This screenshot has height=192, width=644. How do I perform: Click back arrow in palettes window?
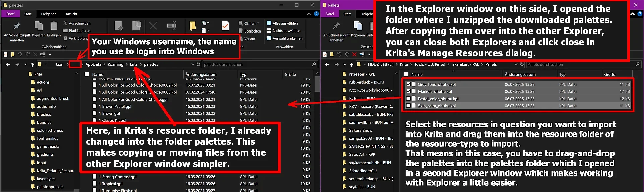tap(8, 64)
